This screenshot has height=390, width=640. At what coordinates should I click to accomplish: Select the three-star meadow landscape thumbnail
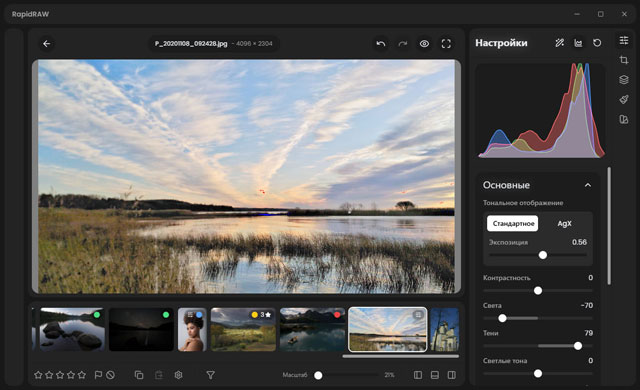pos(243,329)
